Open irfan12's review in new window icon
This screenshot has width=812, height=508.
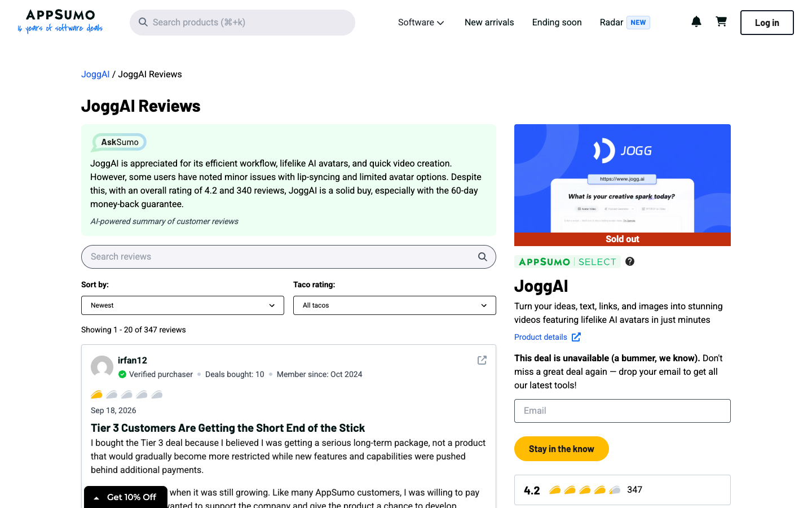click(x=482, y=360)
